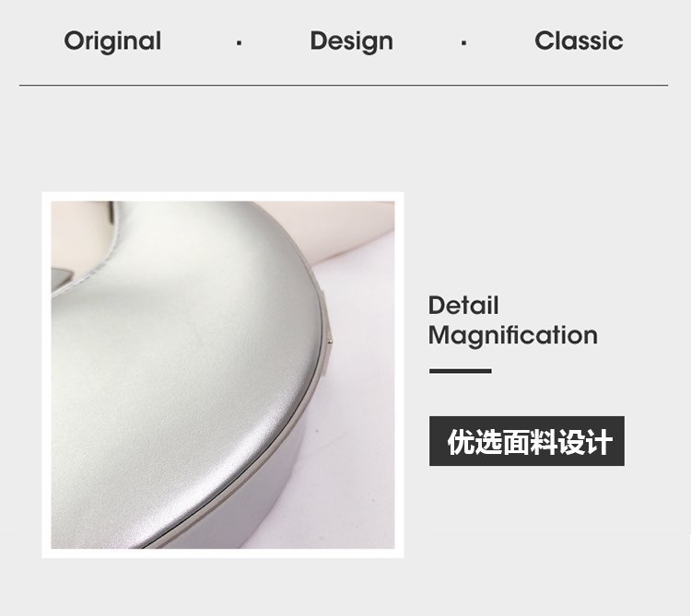Click the dark "优选面料设计" banner
Image resolution: width=691 pixels, height=616 pixels.
tap(527, 441)
